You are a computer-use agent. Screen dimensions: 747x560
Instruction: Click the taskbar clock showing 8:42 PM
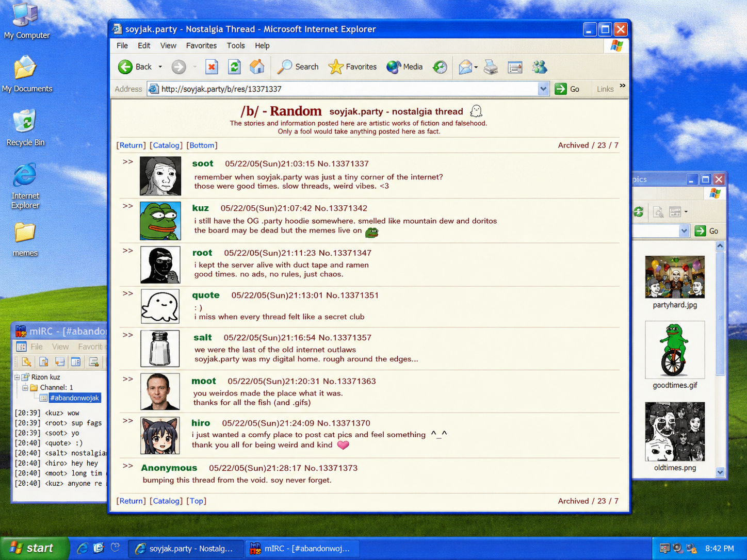719,548
